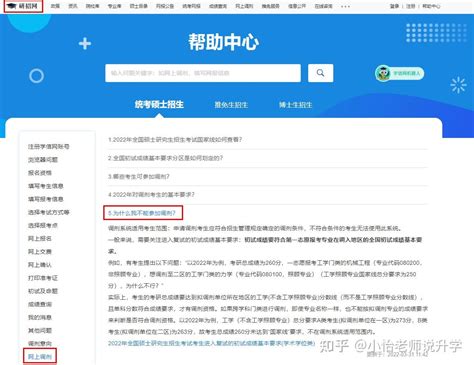Expand question 1 about 2022 国家线查看
The height and width of the screenshot is (365, 474).
coord(175,140)
